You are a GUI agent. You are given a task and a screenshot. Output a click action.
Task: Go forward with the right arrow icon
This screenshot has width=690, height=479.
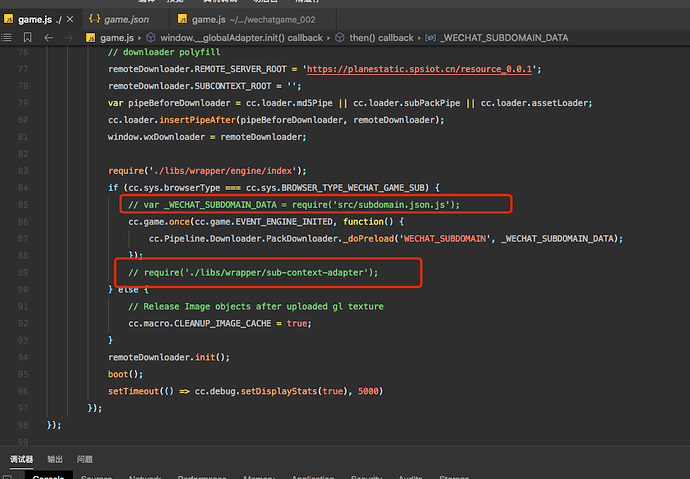pyautogui.click(x=68, y=38)
